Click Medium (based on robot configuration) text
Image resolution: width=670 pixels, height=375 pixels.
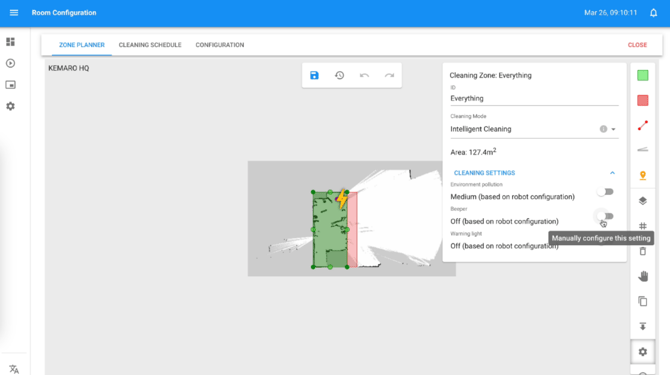tap(512, 197)
